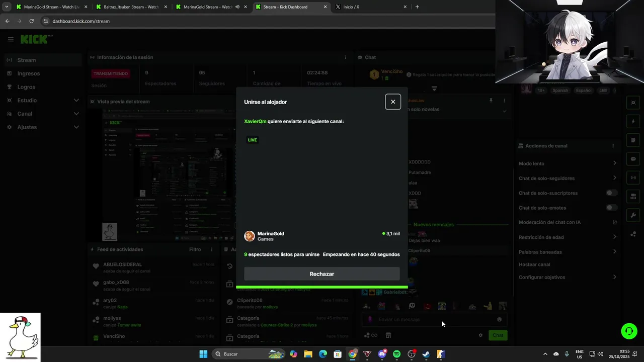
Task: Click the right sidebar chat bubble icon
Action: [633, 159]
